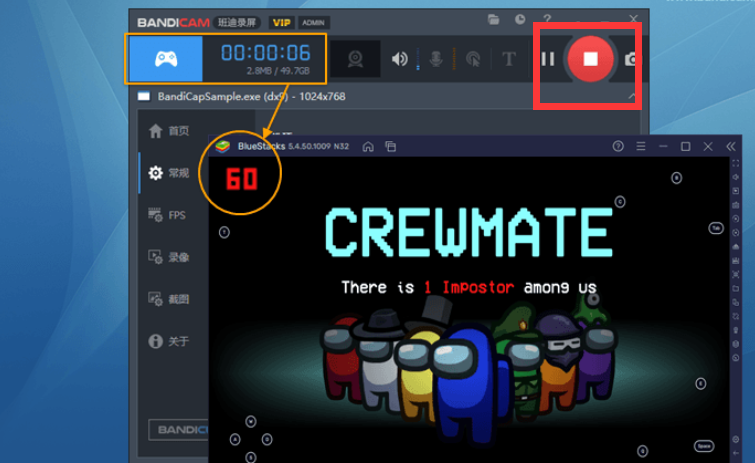Click the VIP badge in Bandicam title
Screen dimensions: 755x463
click(x=281, y=23)
